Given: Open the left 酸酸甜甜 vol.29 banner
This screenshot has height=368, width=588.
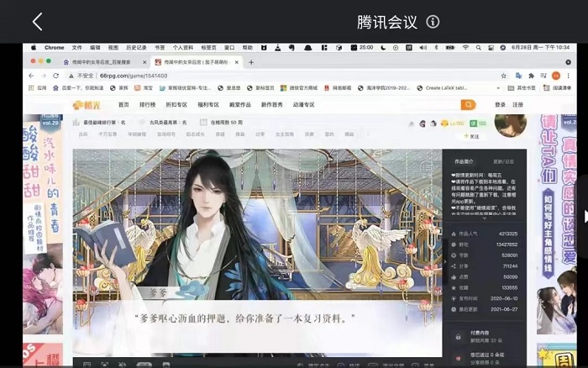Looking at the screenshot, I should (43, 224).
